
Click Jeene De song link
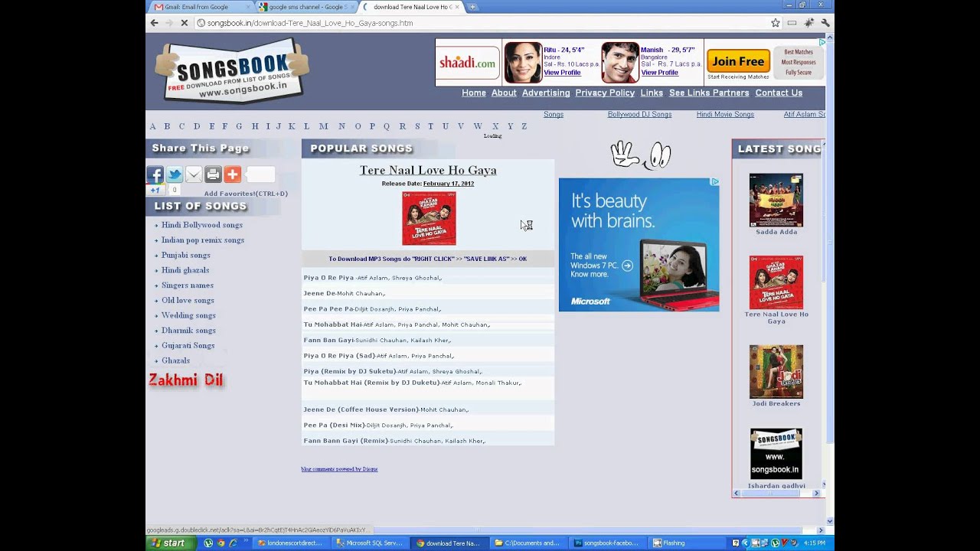pyautogui.click(x=319, y=293)
